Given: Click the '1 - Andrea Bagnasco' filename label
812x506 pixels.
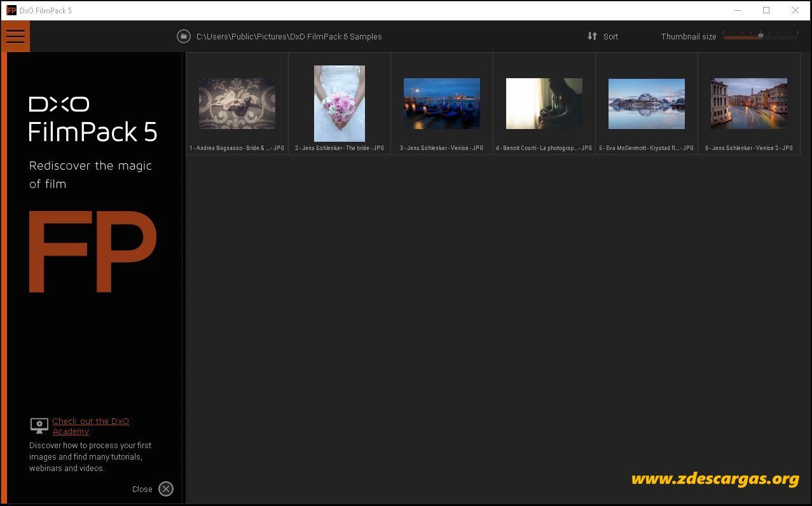Looking at the screenshot, I should pyautogui.click(x=237, y=148).
